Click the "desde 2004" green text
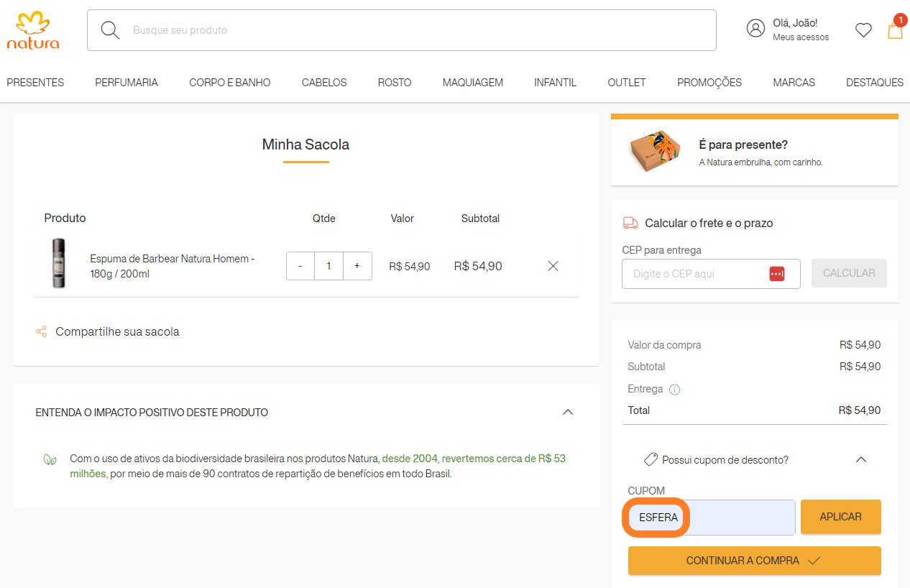The width and height of the screenshot is (910, 588). point(409,459)
